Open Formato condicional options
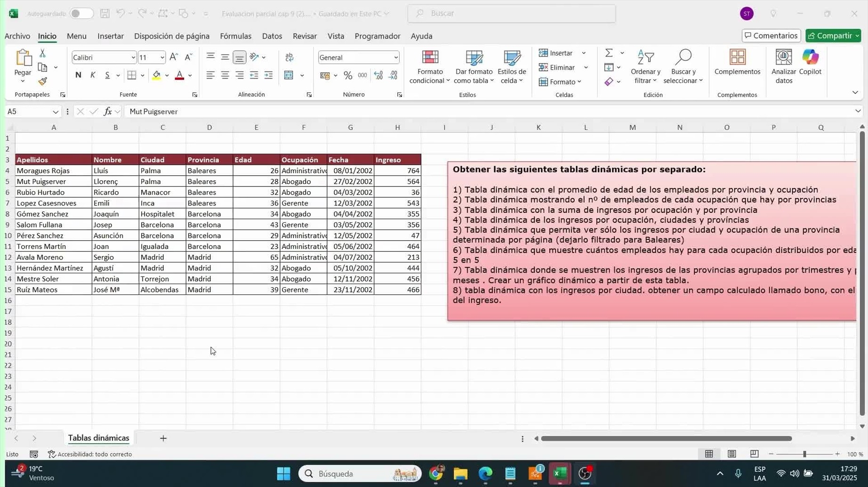 (x=429, y=67)
